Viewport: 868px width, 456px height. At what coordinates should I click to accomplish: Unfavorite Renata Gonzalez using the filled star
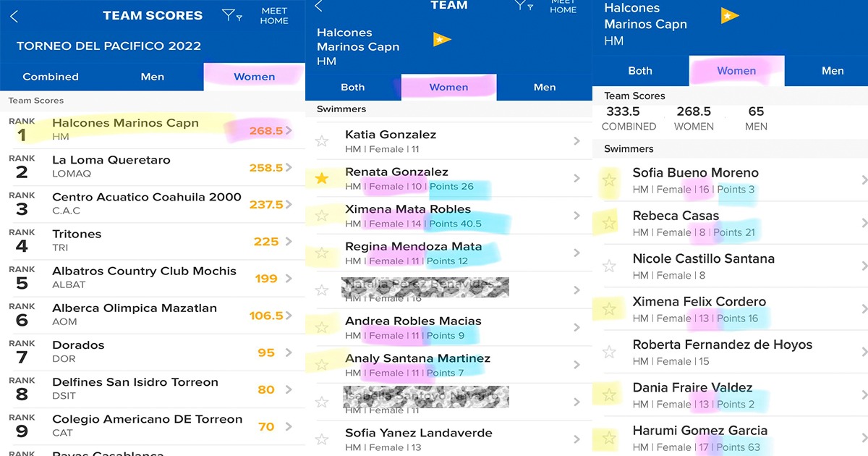click(322, 178)
